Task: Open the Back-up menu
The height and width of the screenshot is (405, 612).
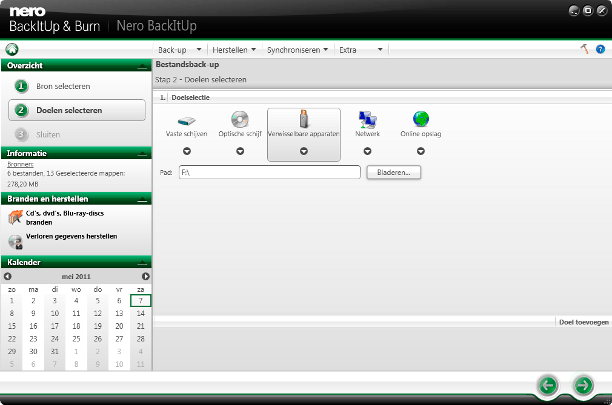Action: coord(180,50)
